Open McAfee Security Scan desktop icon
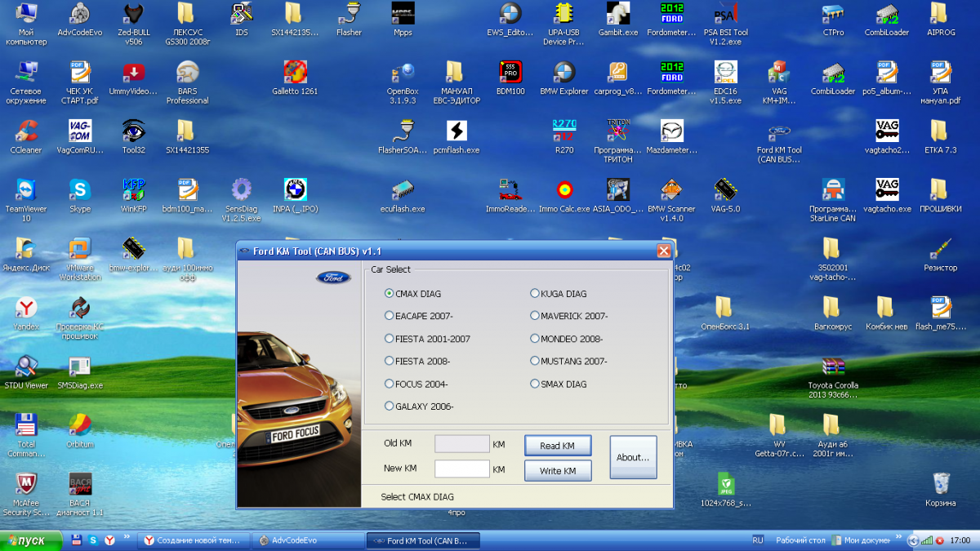Image resolution: width=980 pixels, height=551 pixels. click(x=26, y=495)
